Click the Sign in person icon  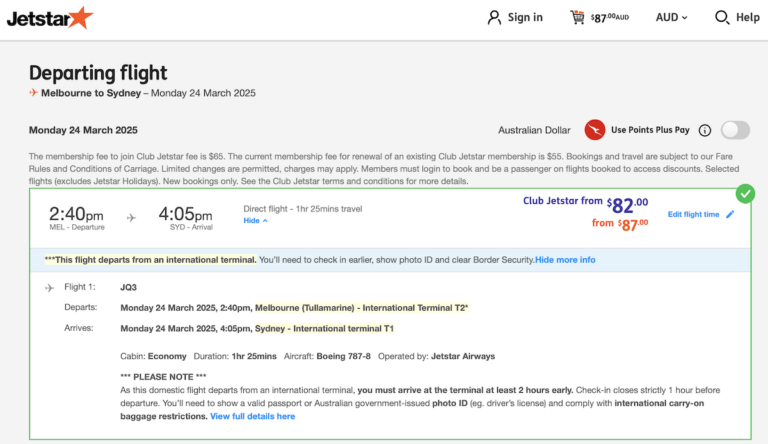(494, 17)
